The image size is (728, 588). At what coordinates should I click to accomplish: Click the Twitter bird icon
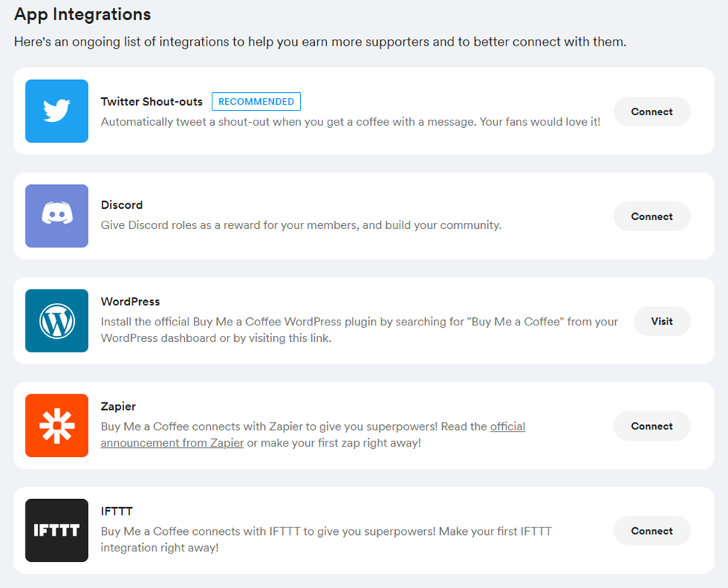tap(57, 111)
